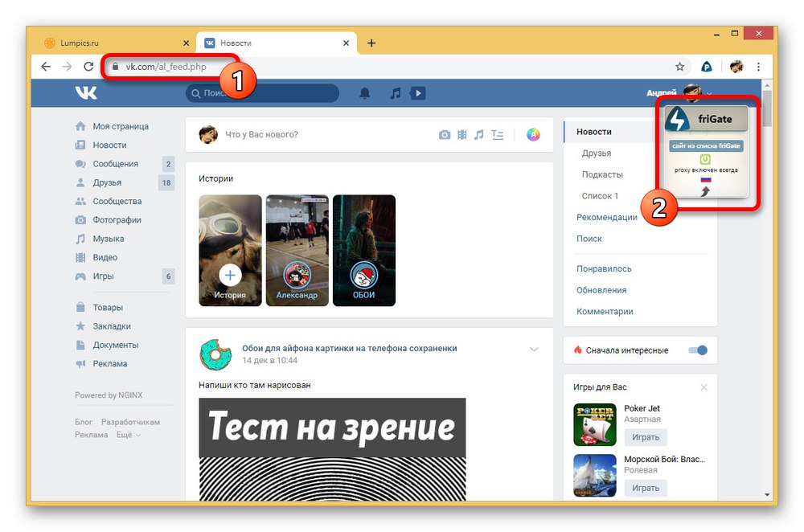Open notifications bell icon
This screenshot has height=532, width=804.
pyautogui.click(x=364, y=93)
